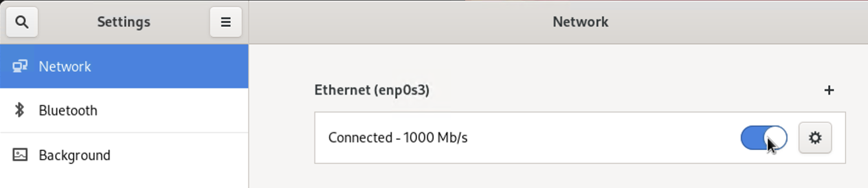Add a new Ethernet connection with plus
Viewport: 868px width, 188px height.
829,90
